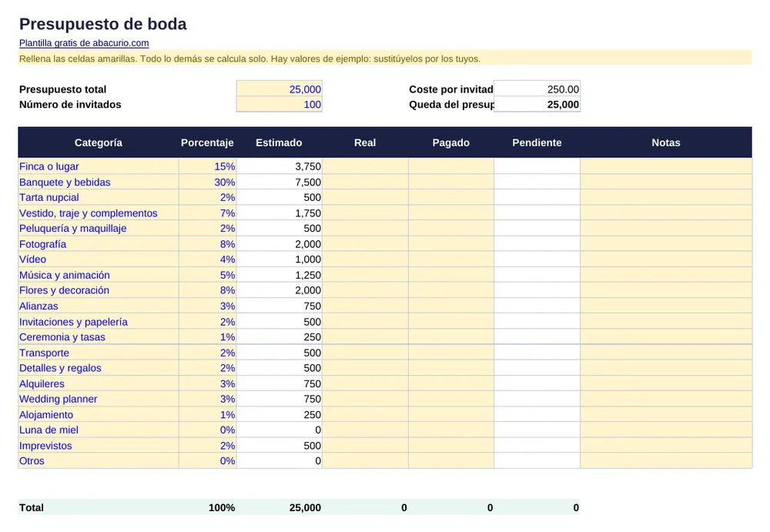The height and width of the screenshot is (532, 770).
Task: Click the Porcentaje column header
Action: (207, 142)
